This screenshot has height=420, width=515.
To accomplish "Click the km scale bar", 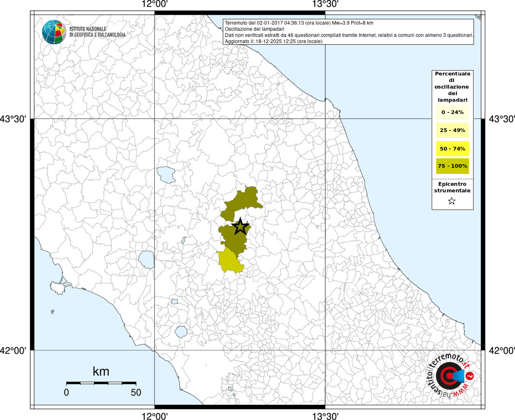I will (x=101, y=383).
